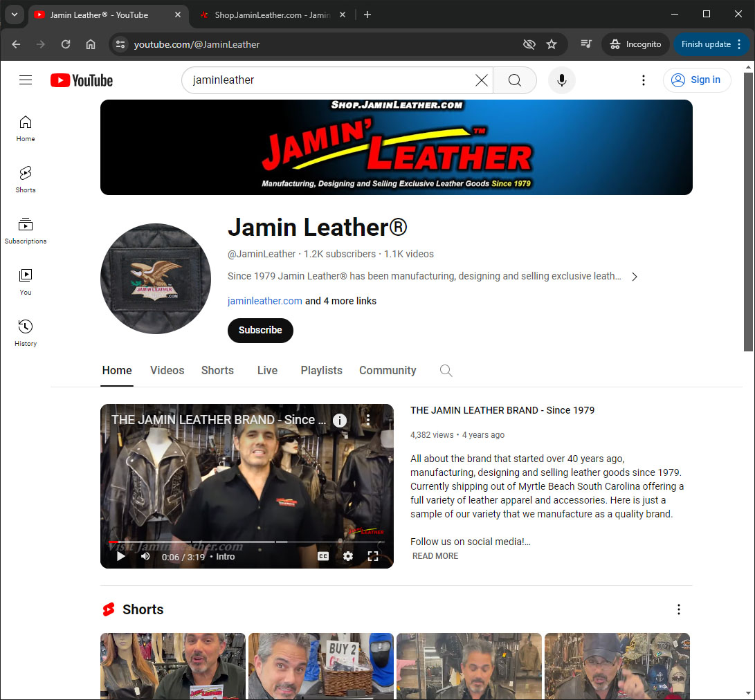The image size is (755, 700).
Task: Submit search with the magnifier button
Action: click(x=515, y=80)
